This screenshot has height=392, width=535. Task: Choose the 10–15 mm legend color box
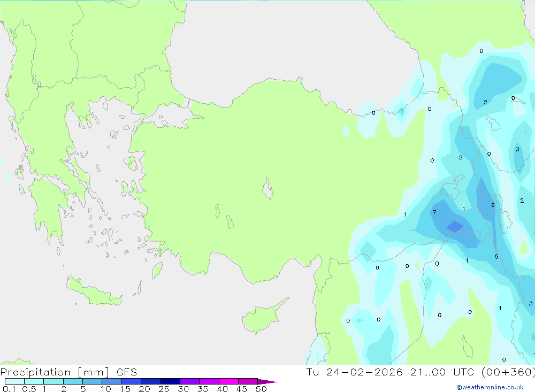[x=112, y=381]
